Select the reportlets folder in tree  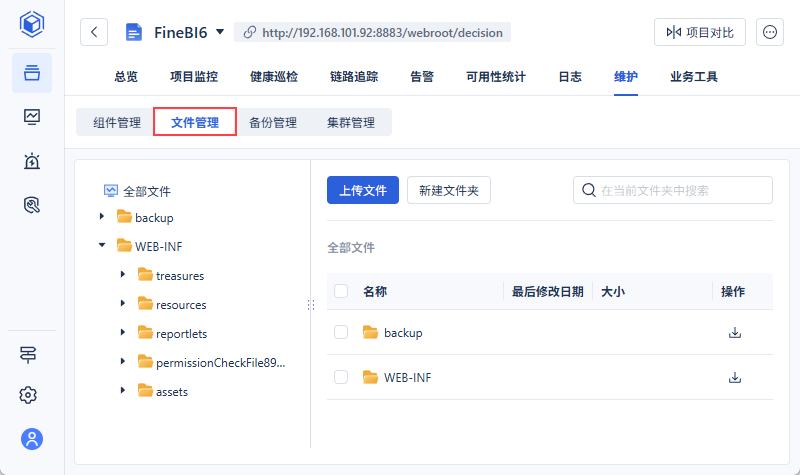tap(182, 334)
